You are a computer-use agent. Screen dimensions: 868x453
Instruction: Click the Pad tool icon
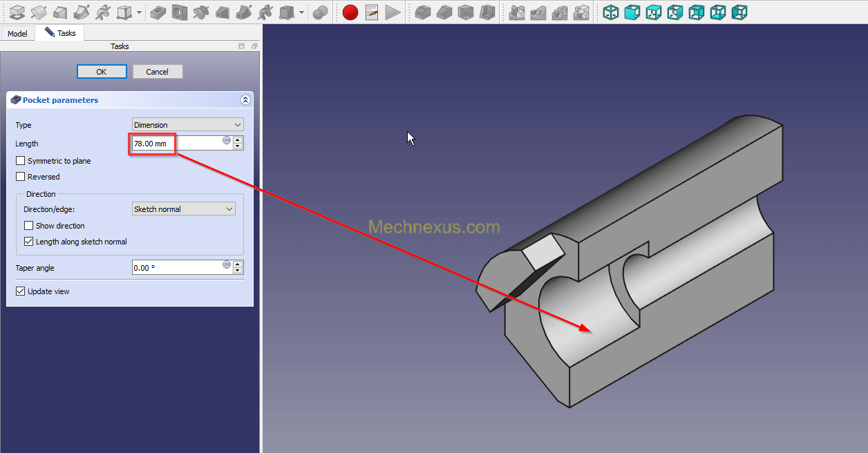[17, 12]
